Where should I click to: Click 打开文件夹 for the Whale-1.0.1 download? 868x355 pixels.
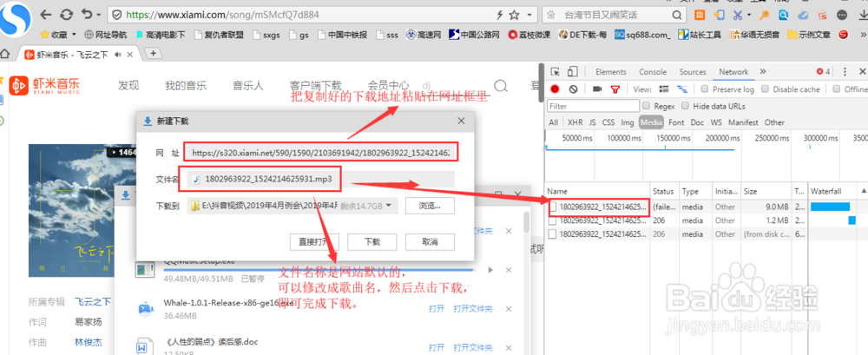(472, 309)
